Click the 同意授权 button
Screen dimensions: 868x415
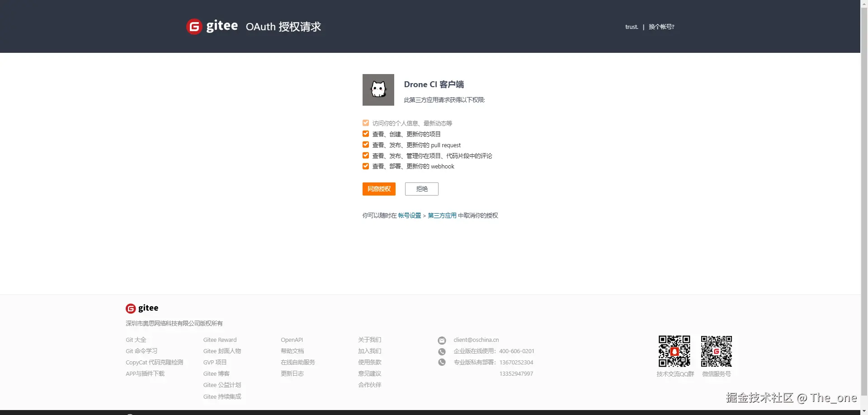(x=379, y=189)
